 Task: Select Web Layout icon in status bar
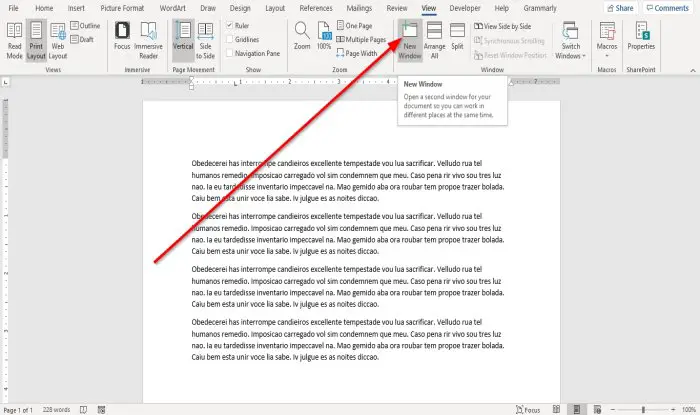[597, 409]
